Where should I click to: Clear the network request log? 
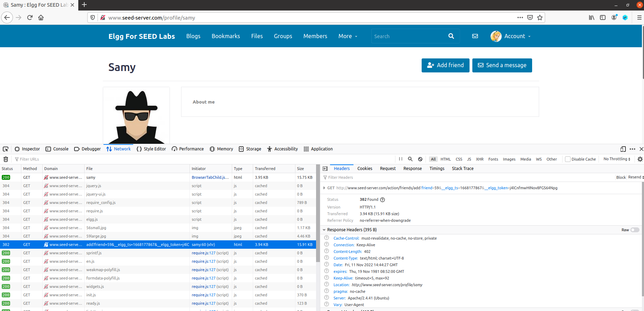click(x=6, y=159)
